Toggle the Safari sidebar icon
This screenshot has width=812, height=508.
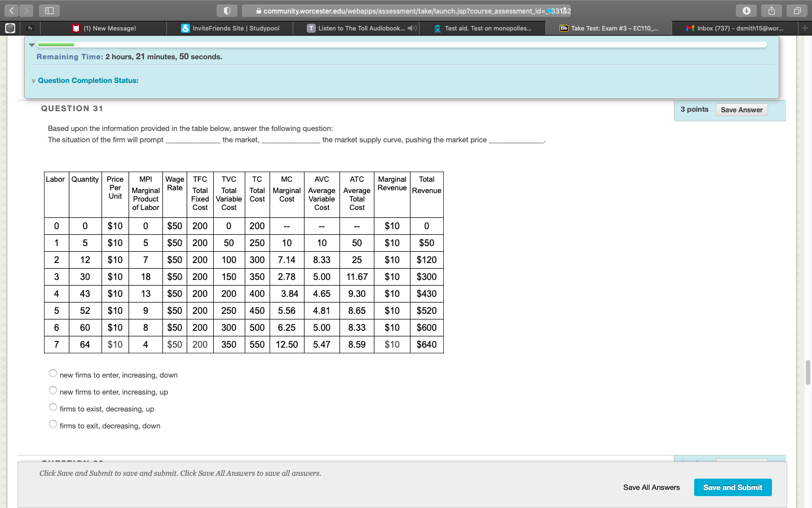click(x=49, y=11)
